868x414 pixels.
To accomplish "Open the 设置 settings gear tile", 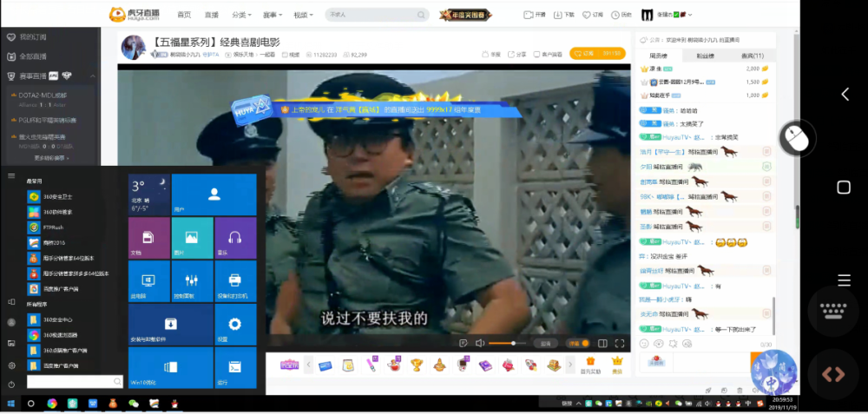I will (x=235, y=325).
